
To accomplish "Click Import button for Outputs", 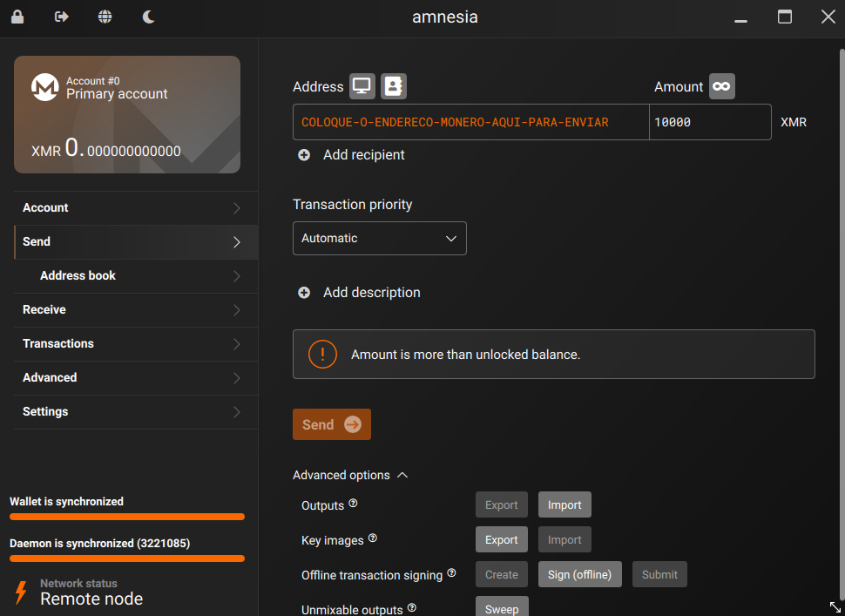I will pos(564,504).
